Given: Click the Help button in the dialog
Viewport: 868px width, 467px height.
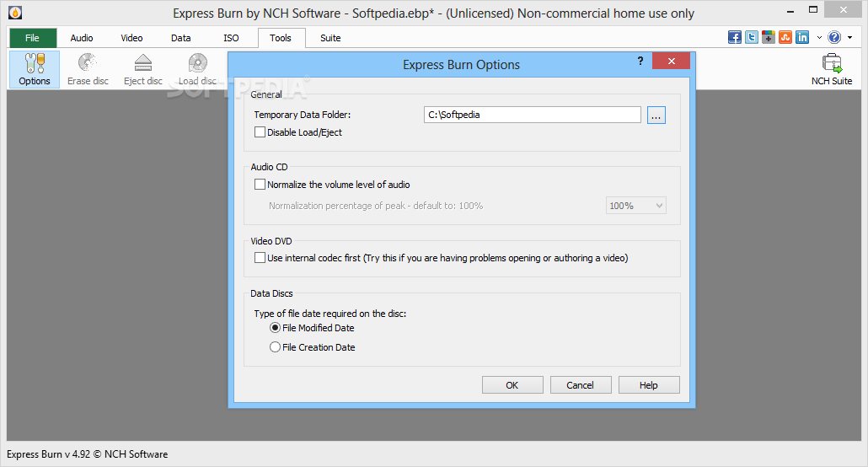Looking at the screenshot, I should (649, 385).
